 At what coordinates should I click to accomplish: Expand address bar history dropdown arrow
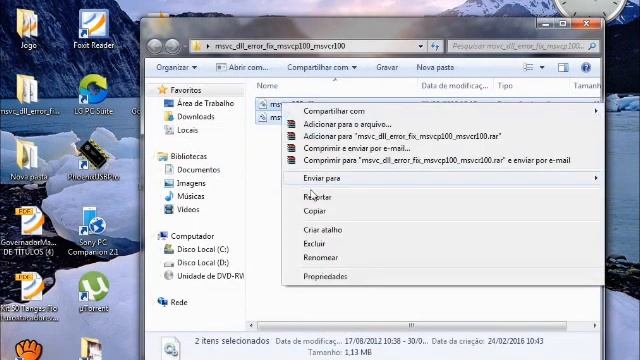[x=420, y=46]
